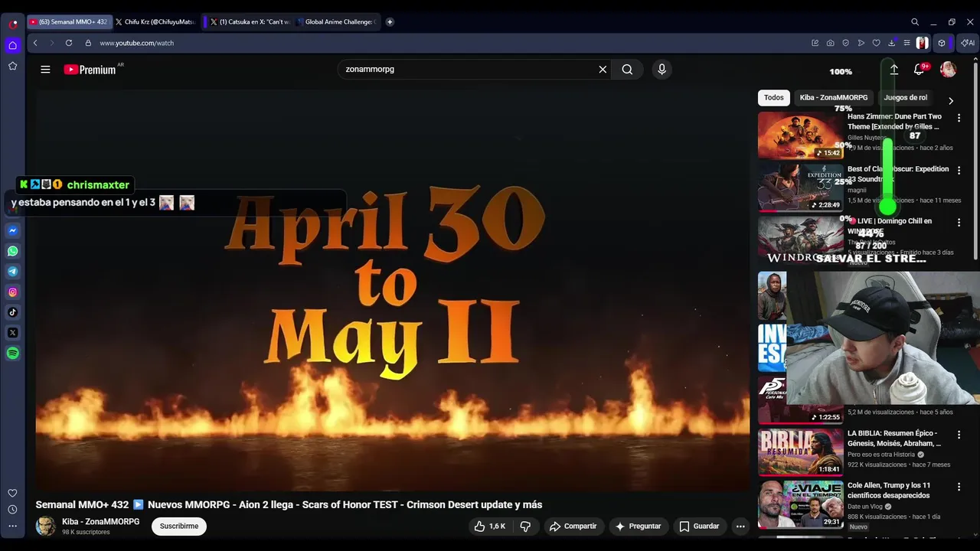
Task: Open Hans Zimmer Dune thumbnail
Action: (801, 135)
